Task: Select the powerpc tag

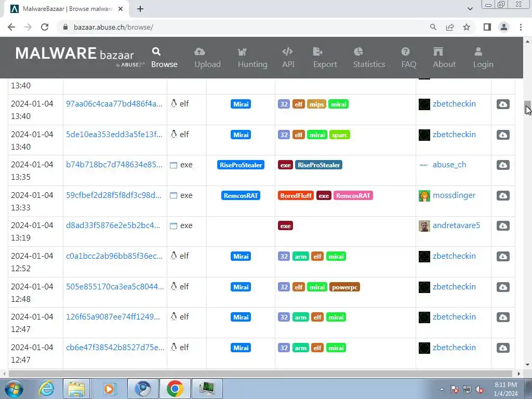Action: tap(344, 287)
